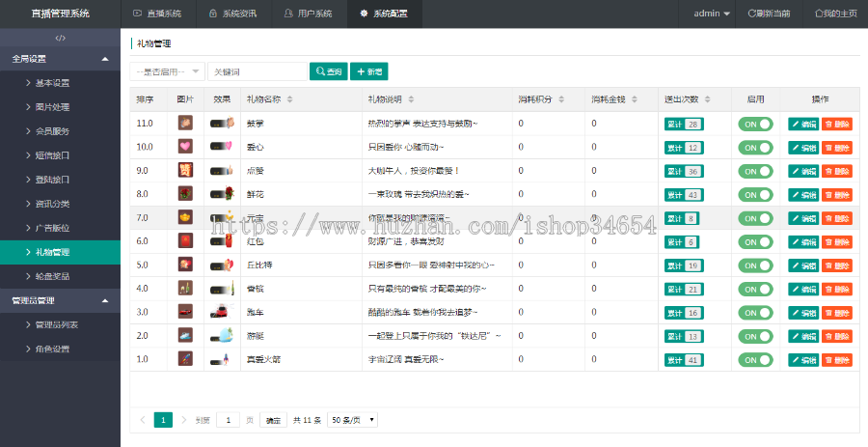The height and width of the screenshot is (447, 868).
Task: Select page 1 in pagination
Action: tap(163, 420)
